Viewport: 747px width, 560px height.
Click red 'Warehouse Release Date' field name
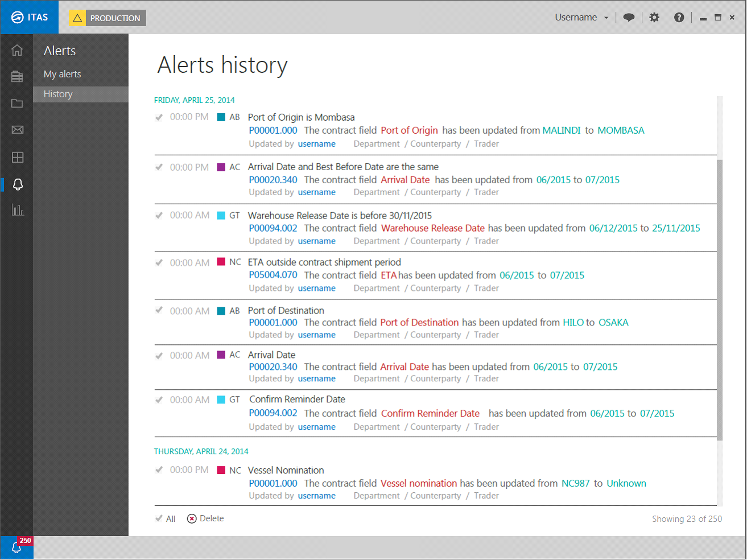tap(433, 228)
